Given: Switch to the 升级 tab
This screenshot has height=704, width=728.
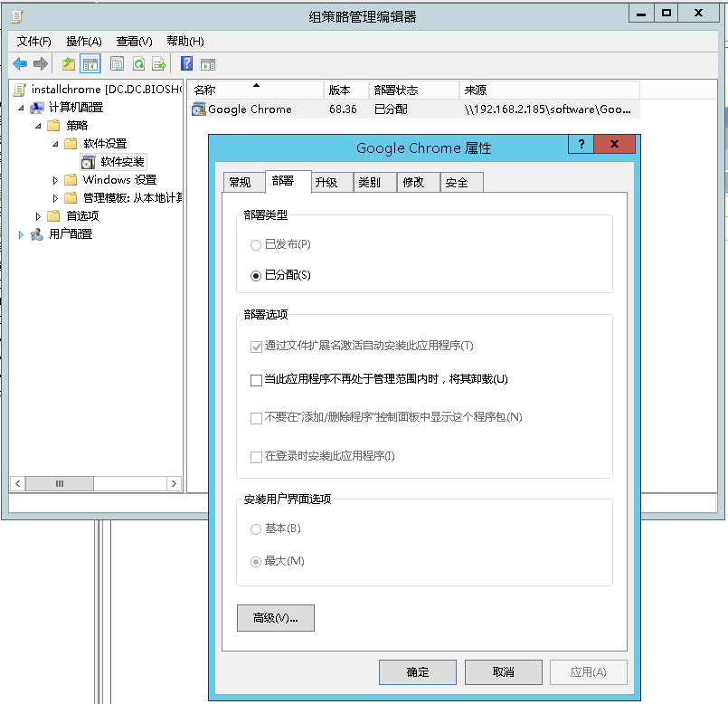Looking at the screenshot, I should coord(326,182).
